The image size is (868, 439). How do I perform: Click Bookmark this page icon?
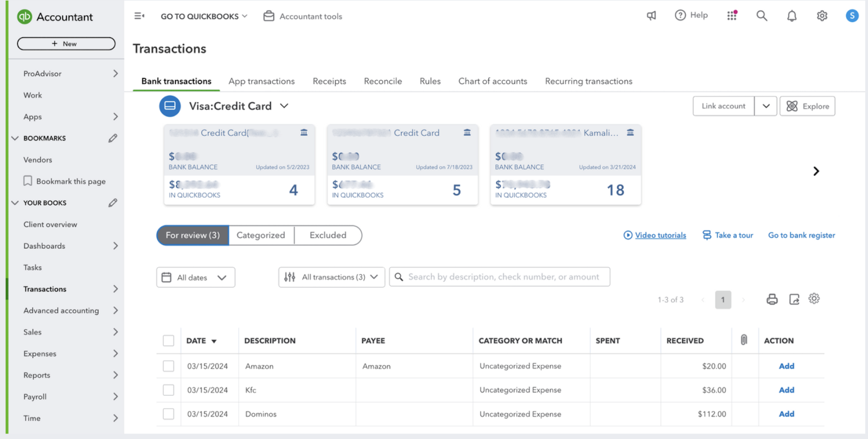point(28,181)
